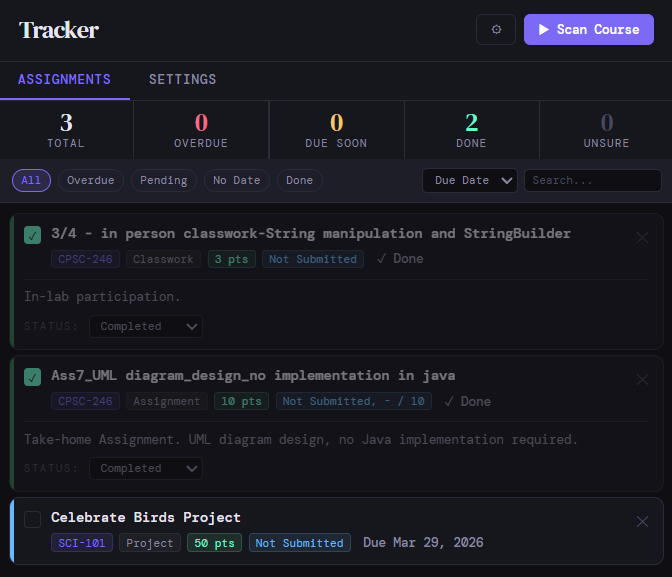Select the Done filter pill
The width and height of the screenshot is (672, 577).
[299, 180]
